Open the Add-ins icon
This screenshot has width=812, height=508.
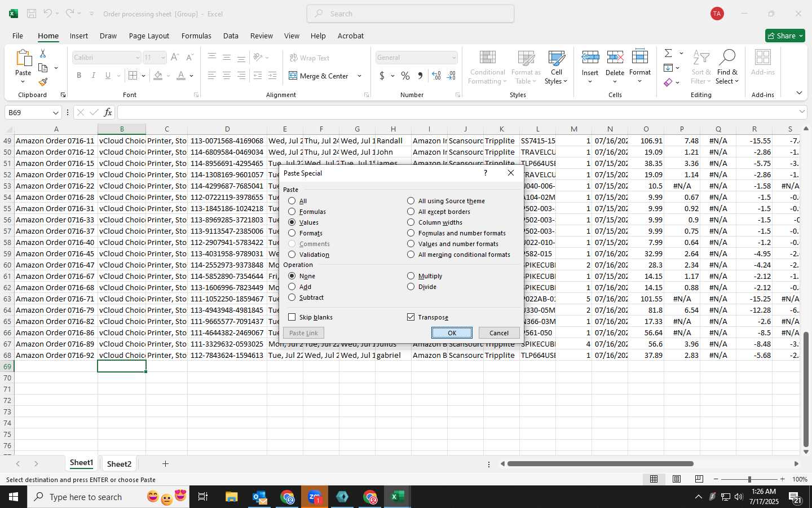coord(763,63)
